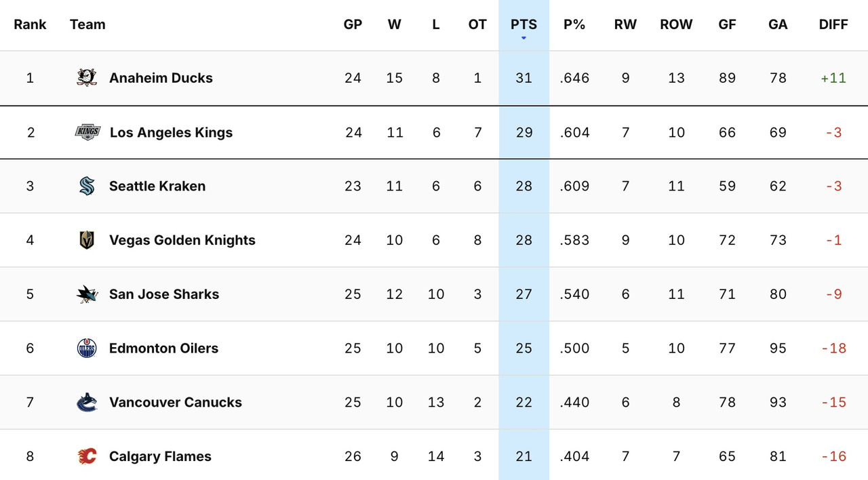Select the Team column header

(x=87, y=24)
